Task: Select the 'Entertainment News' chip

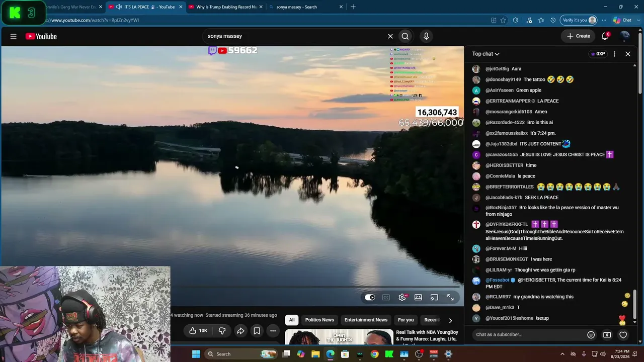Action: point(366,320)
